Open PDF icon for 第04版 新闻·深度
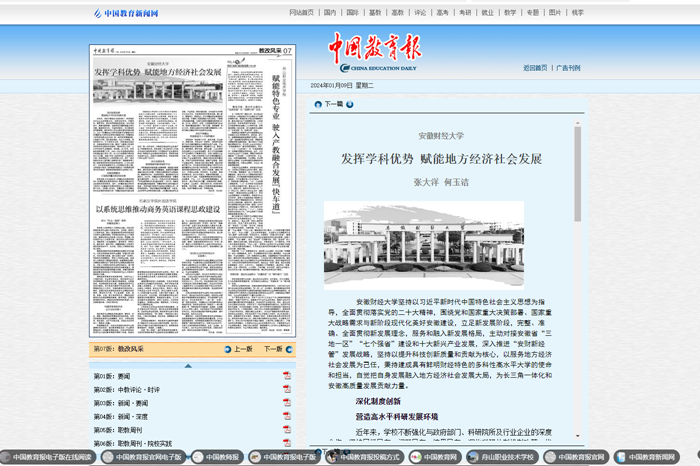The width and height of the screenshot is (700, 466). pos(287,416)
